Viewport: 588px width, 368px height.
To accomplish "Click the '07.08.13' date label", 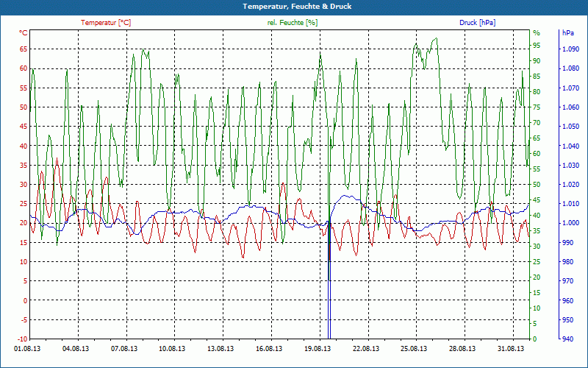I will [x=124, y=348].
